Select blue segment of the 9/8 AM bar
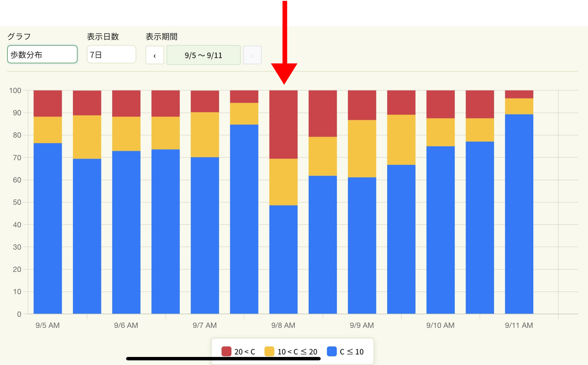The width and height of the screenshot is (588, 365). tap(283, 259)
